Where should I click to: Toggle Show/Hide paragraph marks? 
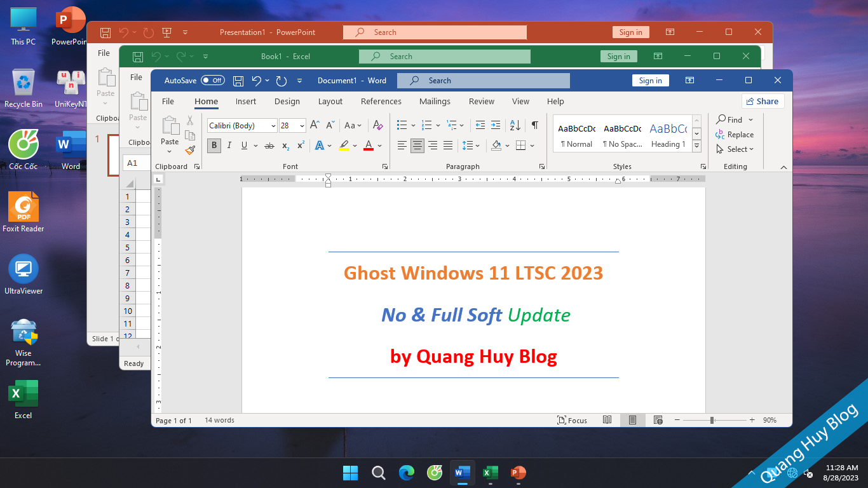[x=534, y=125]
